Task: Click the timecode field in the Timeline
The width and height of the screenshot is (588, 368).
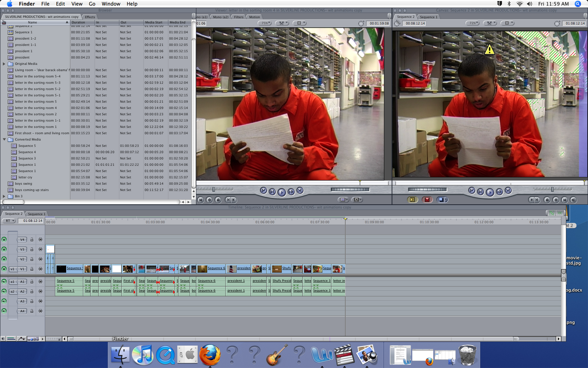Action: click(31, 221)
